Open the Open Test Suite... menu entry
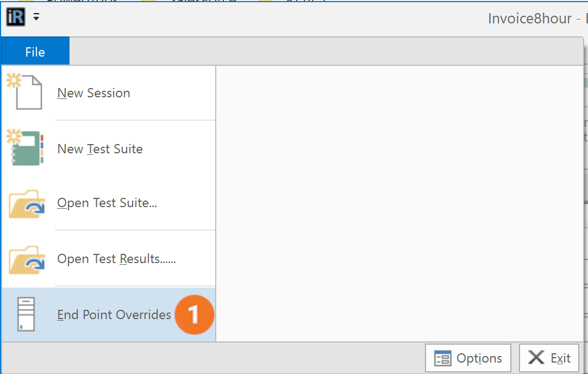This screenshot has height=374, width=588. [x=107, y=203]
